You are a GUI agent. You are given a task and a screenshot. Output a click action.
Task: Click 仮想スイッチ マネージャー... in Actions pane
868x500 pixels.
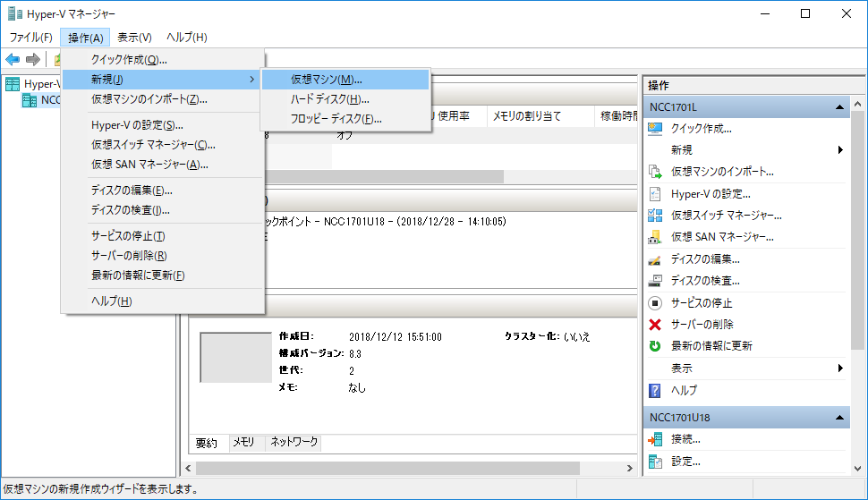(x=727, y=216)
